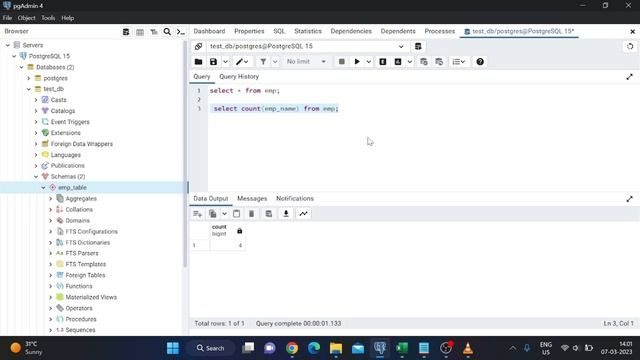The height and width of the screenshot is (360, 640).
Task: Open edit options dropdown arrow
Action: pyautogui.click(x=247, y=62)
